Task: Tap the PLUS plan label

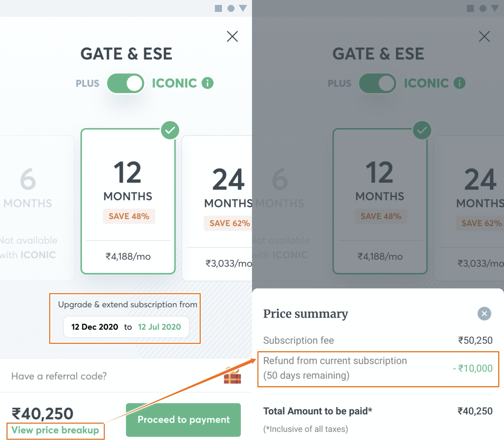Action: click(88, 83)
